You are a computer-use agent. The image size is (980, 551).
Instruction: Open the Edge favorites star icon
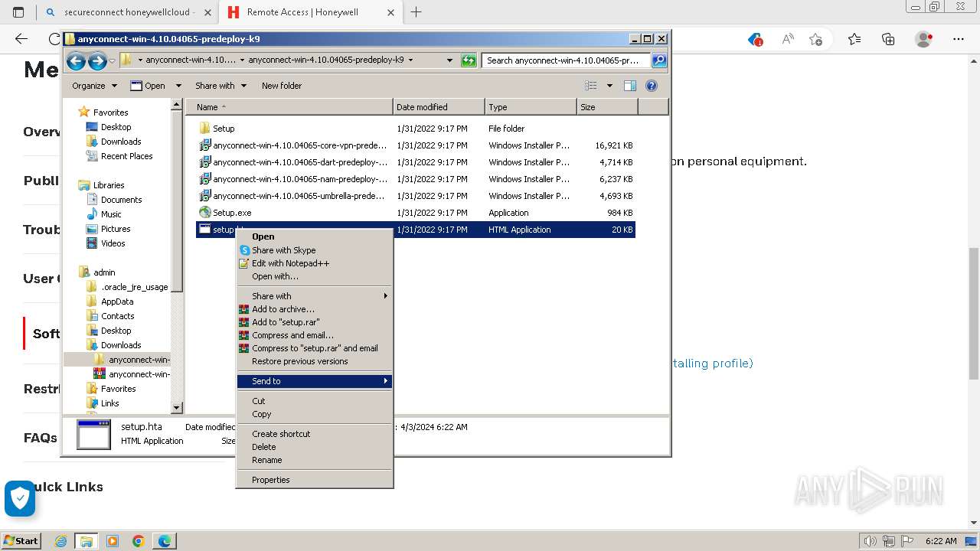click(854, 39)
